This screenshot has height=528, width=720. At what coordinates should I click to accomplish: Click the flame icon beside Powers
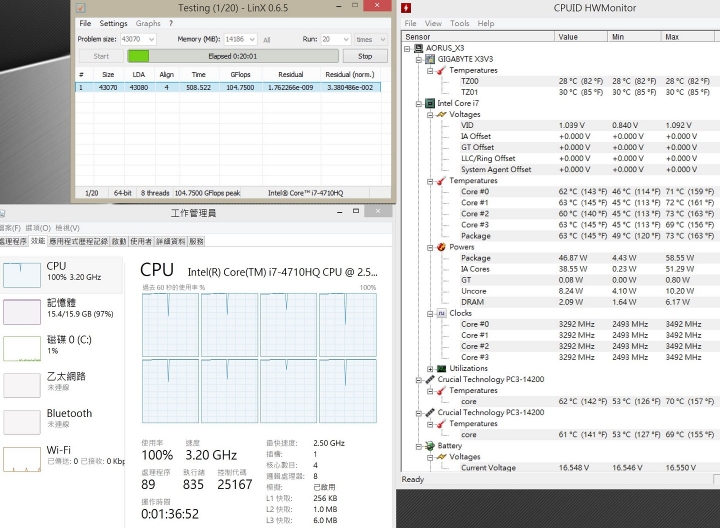[x=441, y=247]
